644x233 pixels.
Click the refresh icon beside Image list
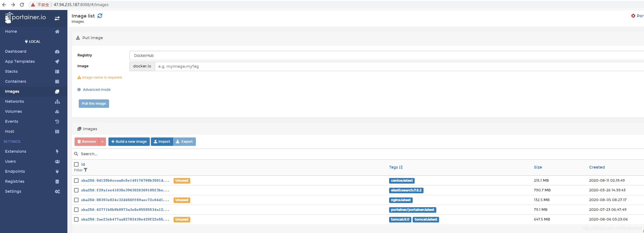pos(100,16)
